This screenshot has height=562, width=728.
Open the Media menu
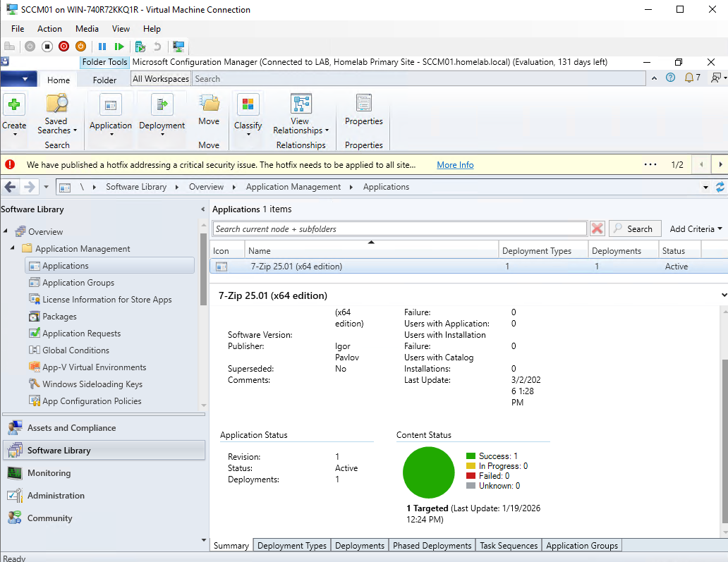pyautogui.click(x=87, y=29)
